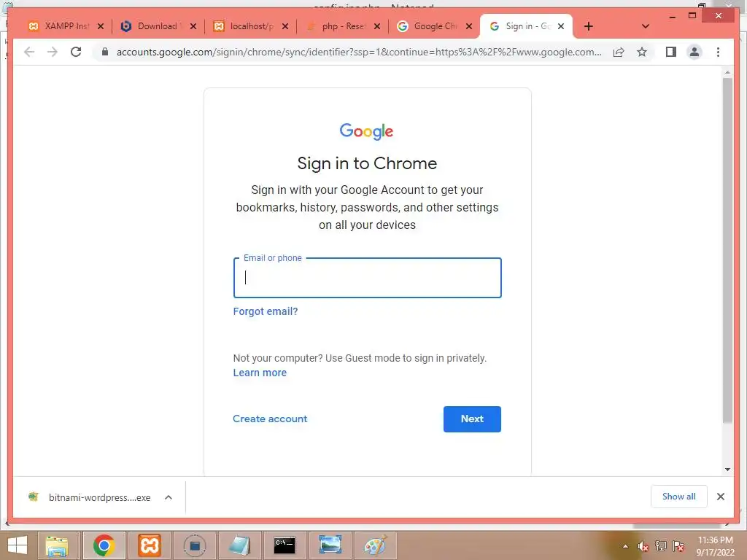Open the profile avatar menu

tap(694, 52)
